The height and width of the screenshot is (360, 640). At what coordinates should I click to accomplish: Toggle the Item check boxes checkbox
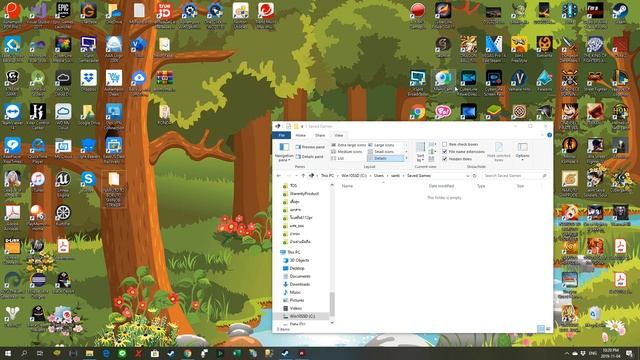pos(444,144)
